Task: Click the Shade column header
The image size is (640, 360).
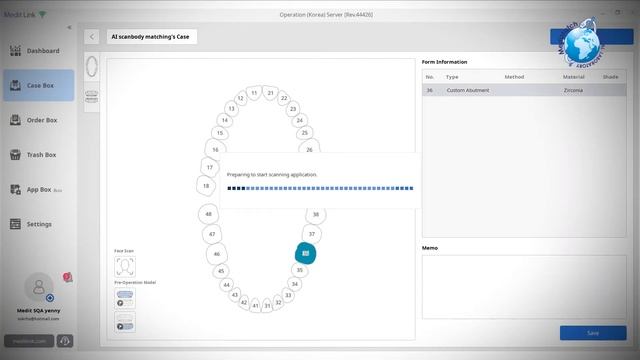Action: [611, 77]
